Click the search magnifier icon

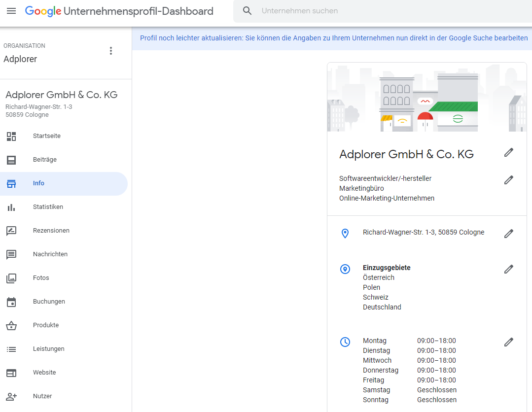tap(248, 11)
